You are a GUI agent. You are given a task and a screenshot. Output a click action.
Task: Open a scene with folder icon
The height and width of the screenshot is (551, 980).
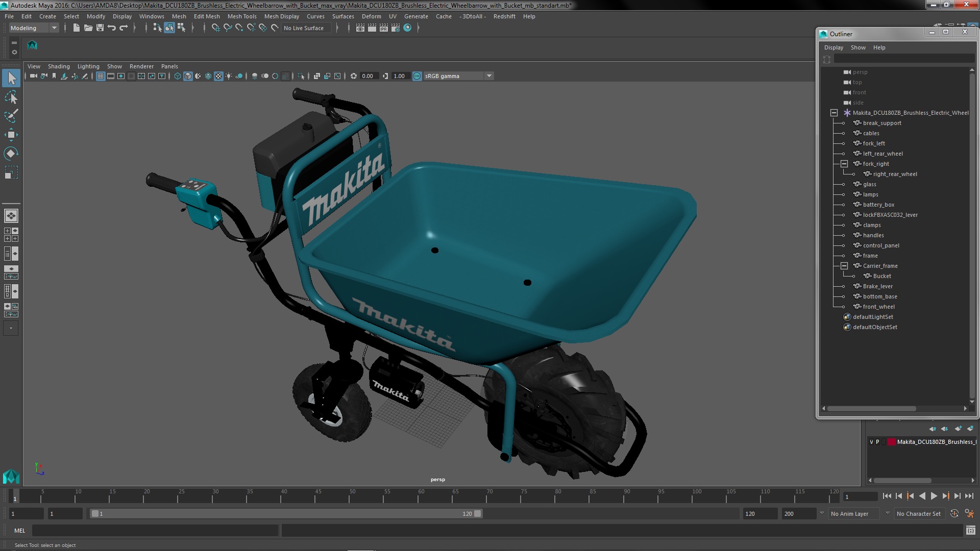[88, 28]
